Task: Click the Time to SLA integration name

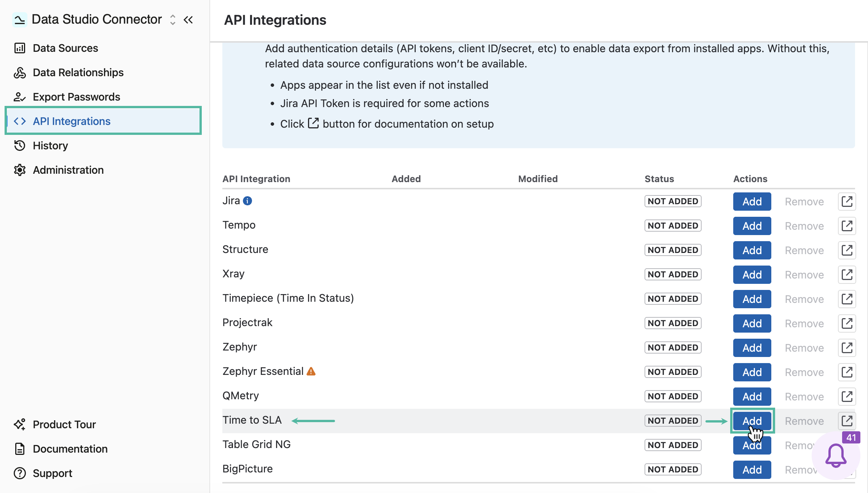Action: pos(252,420)
